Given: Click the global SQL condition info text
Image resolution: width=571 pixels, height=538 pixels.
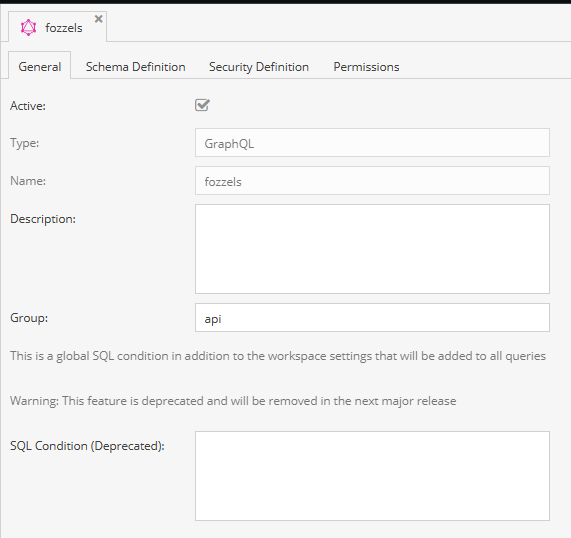Looking at the screenshot, I should click(278, 356).
